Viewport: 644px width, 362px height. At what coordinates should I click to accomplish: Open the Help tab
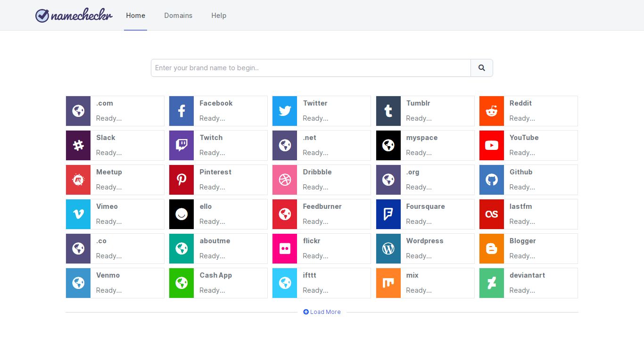pyautogui.click(x=219, y=16)
